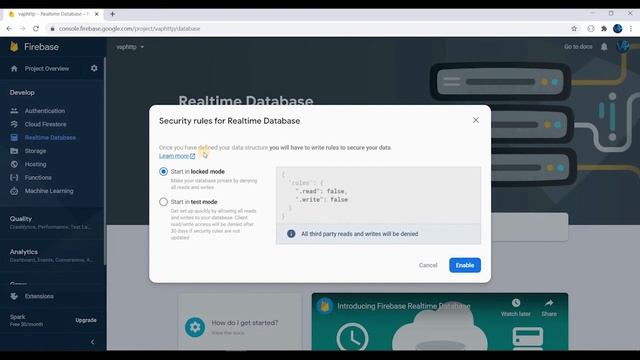Click Watch later clock icon on video
Screen dimensions: 640x360
[x=516, y=303]
